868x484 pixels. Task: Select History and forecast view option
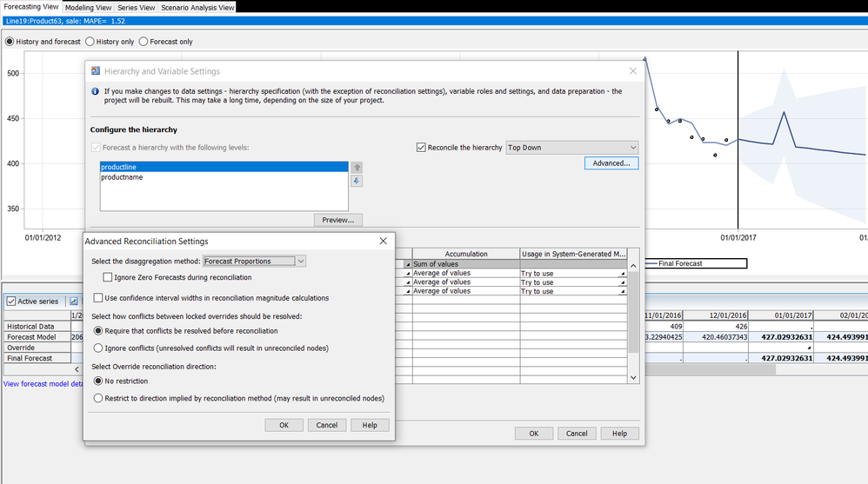pos(10,42)
